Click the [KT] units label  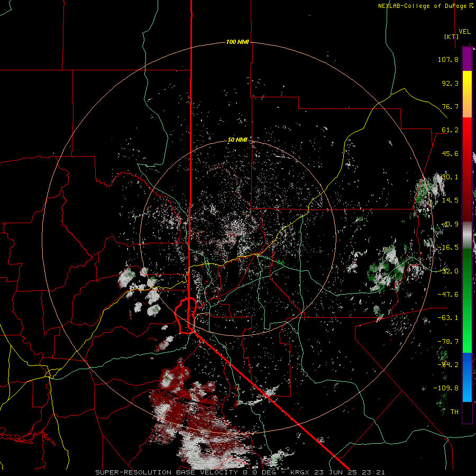[x=452, y=36]
